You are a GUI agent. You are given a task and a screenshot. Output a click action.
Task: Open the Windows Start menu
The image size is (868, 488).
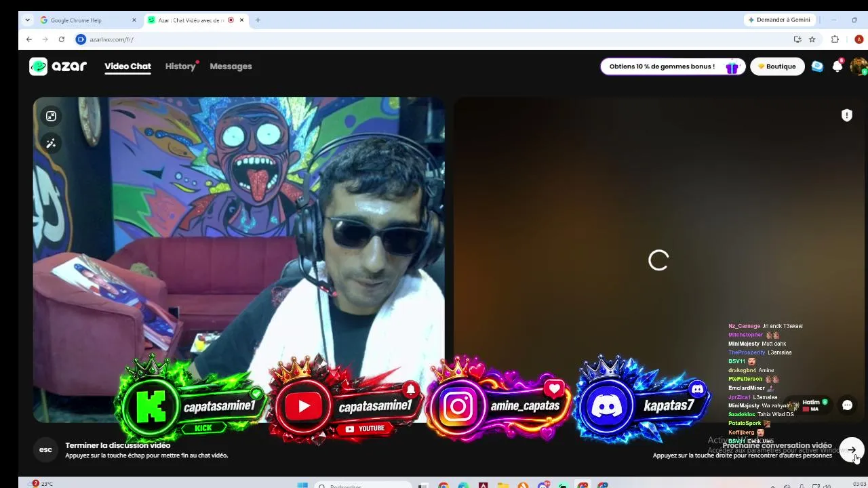click(x=302, y=485)
